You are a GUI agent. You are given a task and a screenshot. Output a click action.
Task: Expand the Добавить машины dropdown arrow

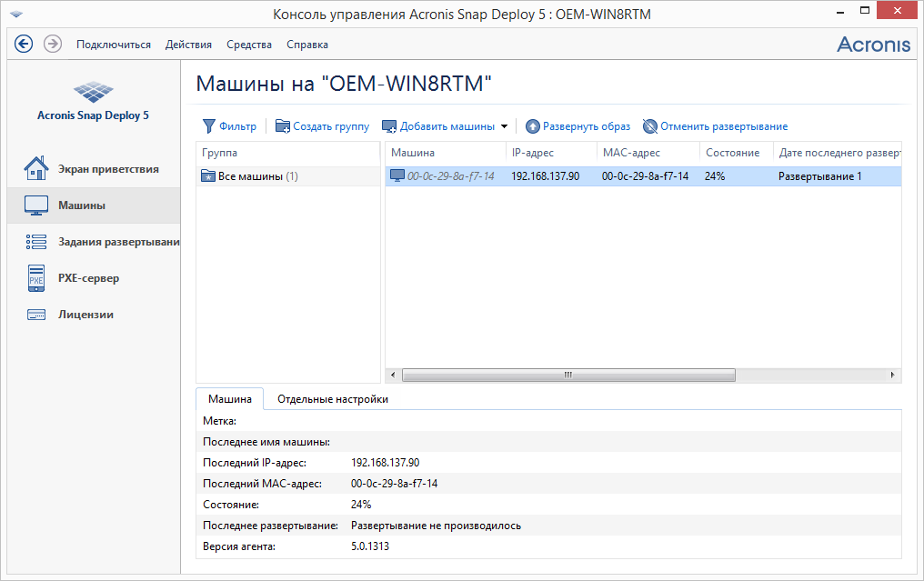point(504,126)
